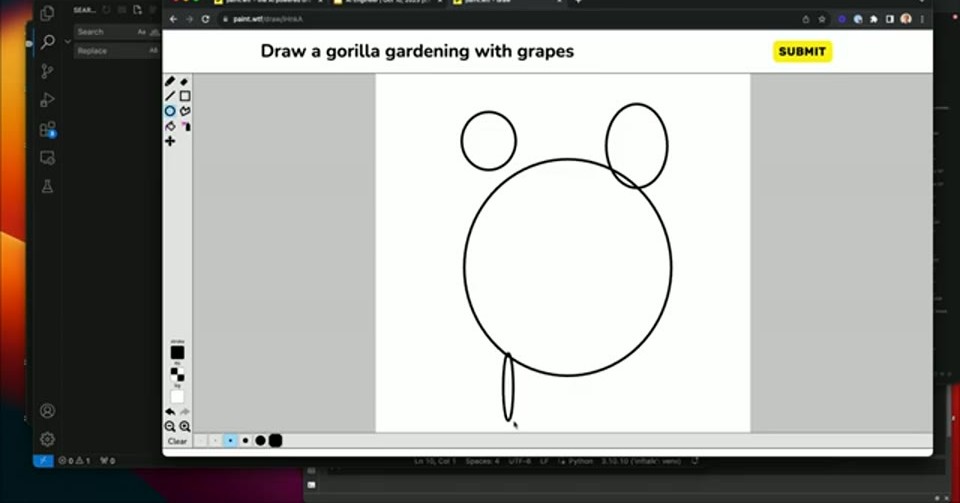960x503 pixels.
Task: Switch to the second browser tab
Action: (x=389, y=2)
